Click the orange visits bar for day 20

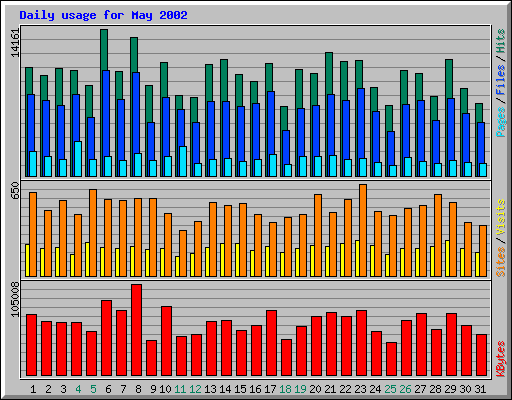pos(318,235)
